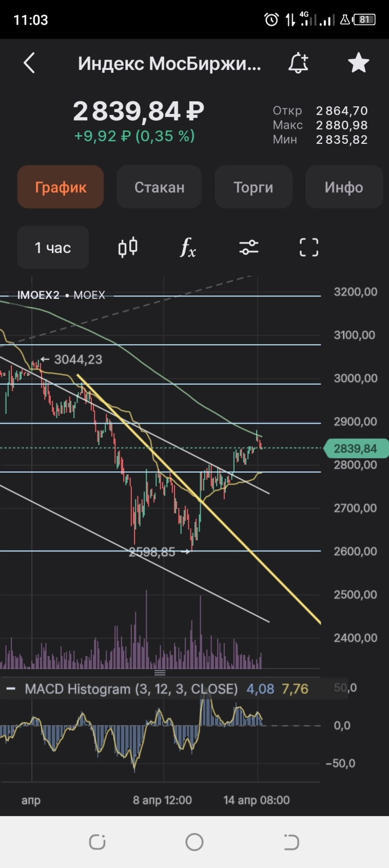Tap the Android home button
This screenshot has width=389, height=868.
click(x=194, y=842)
